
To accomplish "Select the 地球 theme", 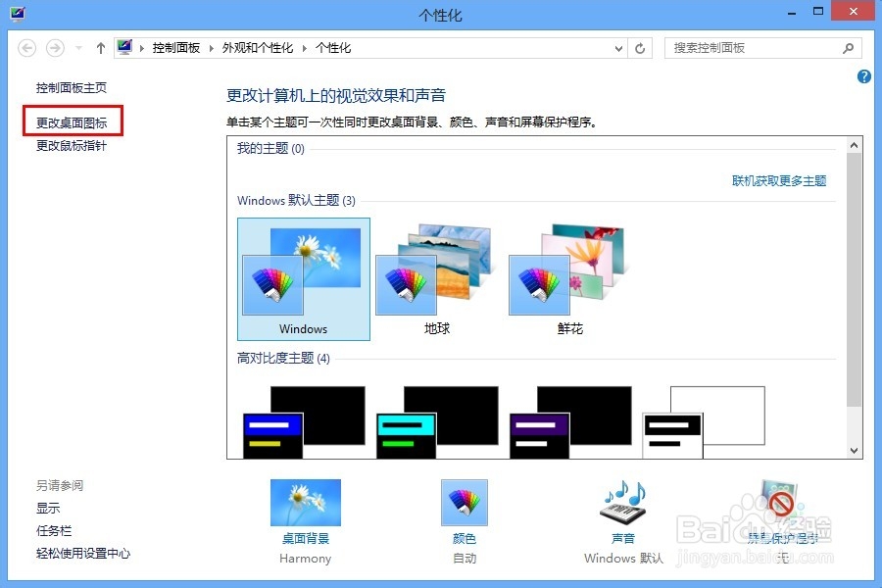I will (436, 279).
